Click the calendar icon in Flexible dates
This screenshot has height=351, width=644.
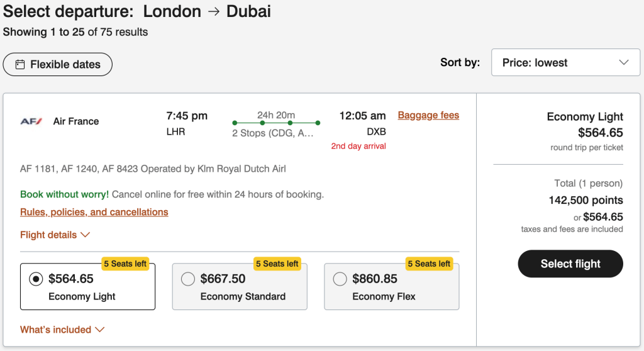click(x=20, y=64)
